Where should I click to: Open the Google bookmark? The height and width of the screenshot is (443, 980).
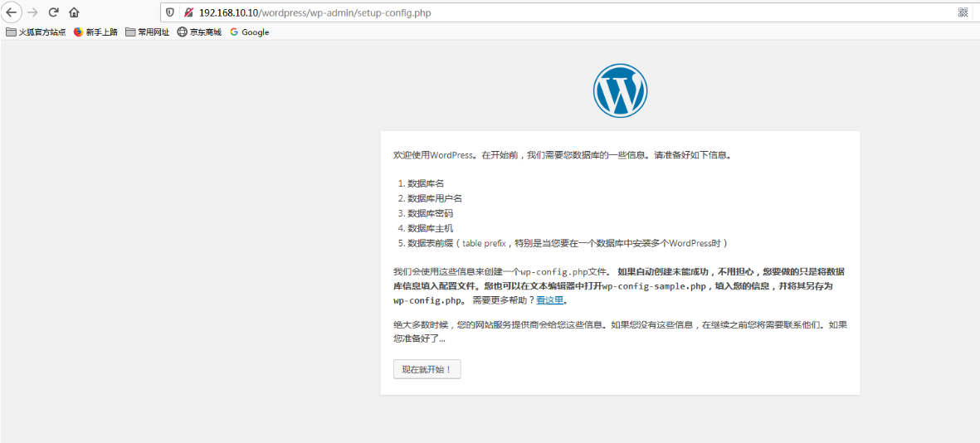[250, 32]
